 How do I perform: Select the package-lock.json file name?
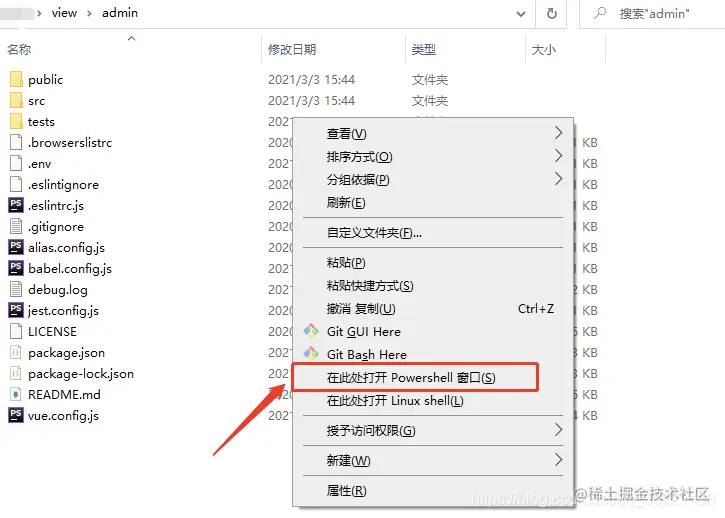[x=81, y=374]
